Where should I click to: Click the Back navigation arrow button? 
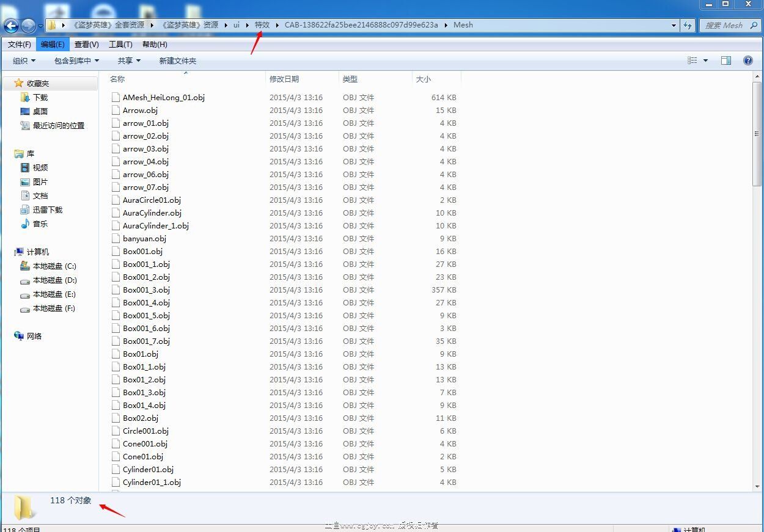11,26
